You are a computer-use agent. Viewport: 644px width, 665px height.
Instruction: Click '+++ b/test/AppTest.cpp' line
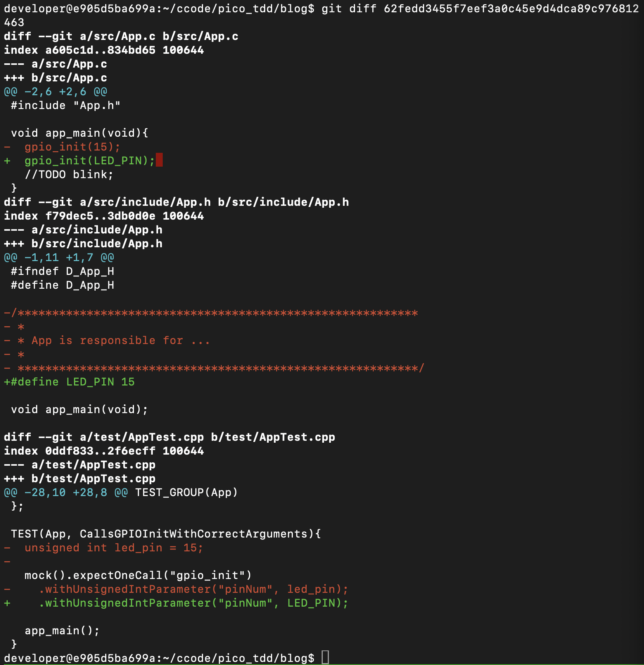pos(80,479)
